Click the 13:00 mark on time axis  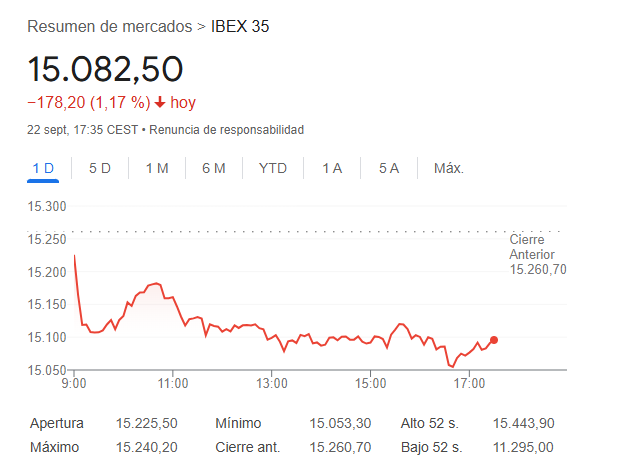(272, 383)
